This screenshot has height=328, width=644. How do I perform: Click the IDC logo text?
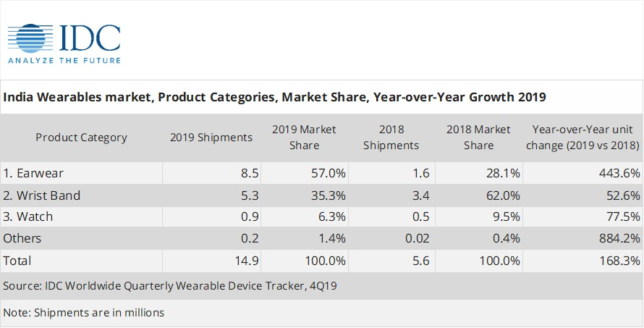pyautogui.click(x=90, y=38)
